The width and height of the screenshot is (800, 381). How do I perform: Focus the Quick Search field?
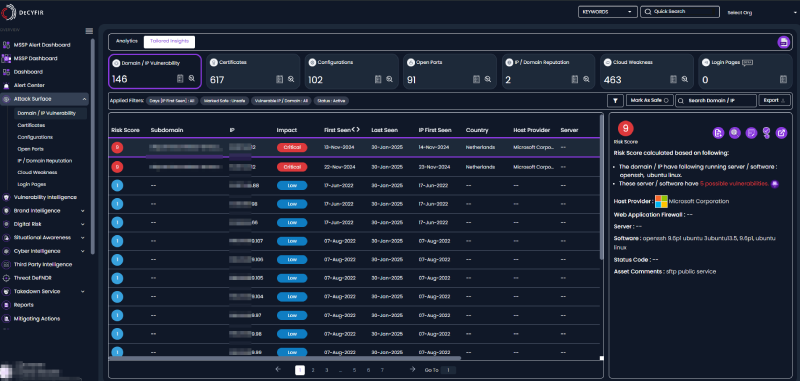coord(680,12)
